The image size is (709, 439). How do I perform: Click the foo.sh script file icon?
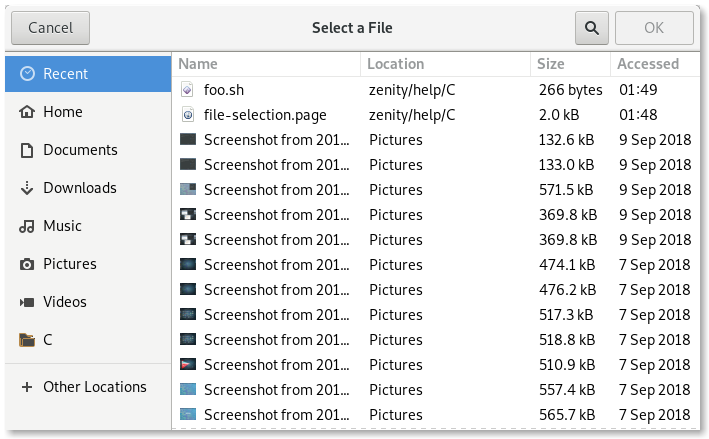point(188,90)
